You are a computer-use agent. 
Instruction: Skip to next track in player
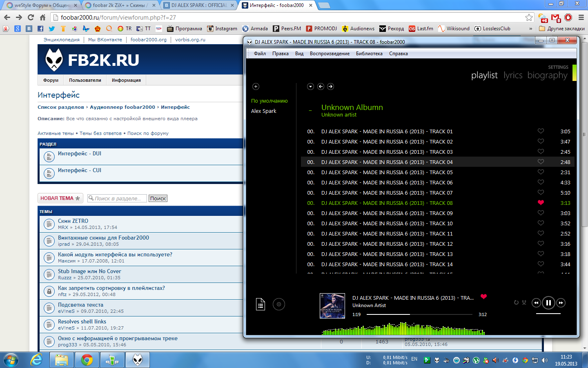point(561,303)
